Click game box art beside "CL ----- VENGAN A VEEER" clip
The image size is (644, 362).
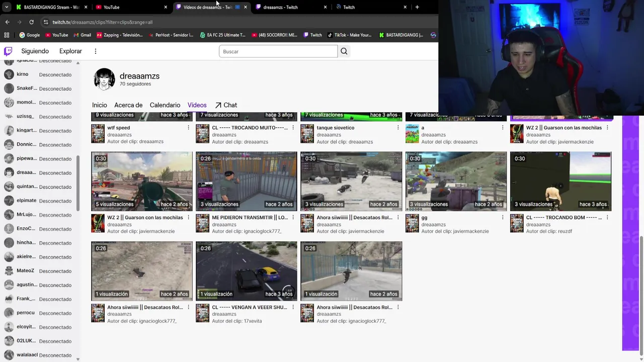click(202, 313)
